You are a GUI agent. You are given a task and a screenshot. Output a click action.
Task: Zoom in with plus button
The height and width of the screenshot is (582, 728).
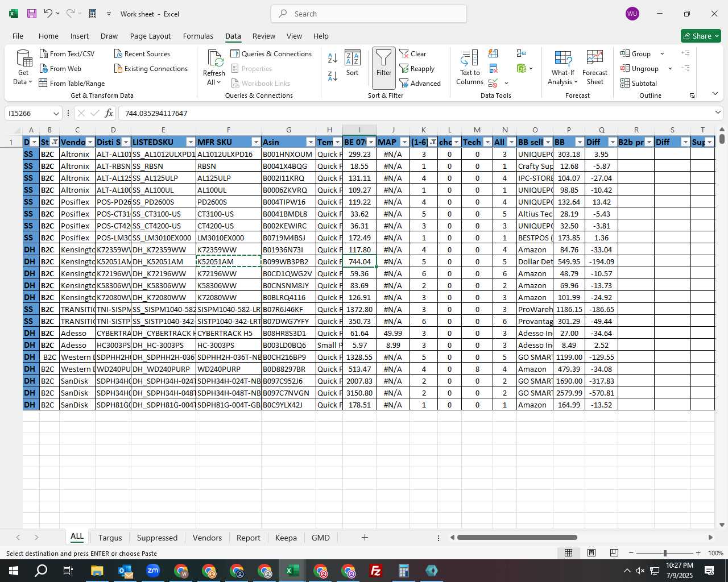(x=698, y=553)
